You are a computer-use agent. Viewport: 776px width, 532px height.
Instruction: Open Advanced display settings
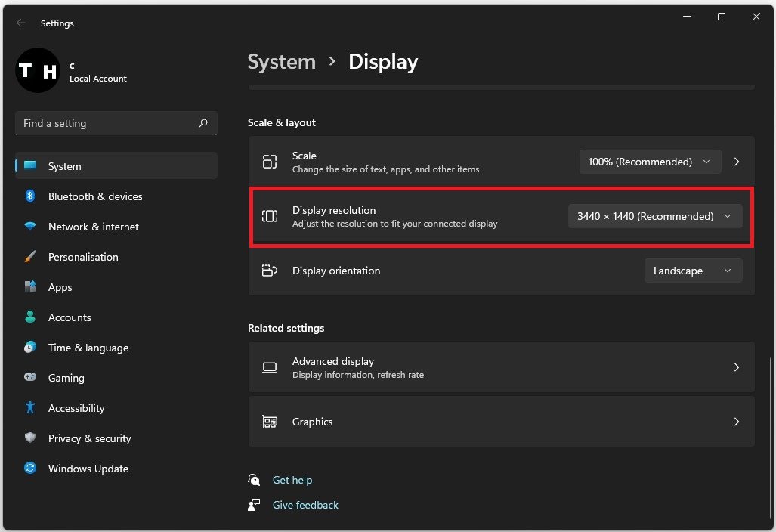pos(501,367)
